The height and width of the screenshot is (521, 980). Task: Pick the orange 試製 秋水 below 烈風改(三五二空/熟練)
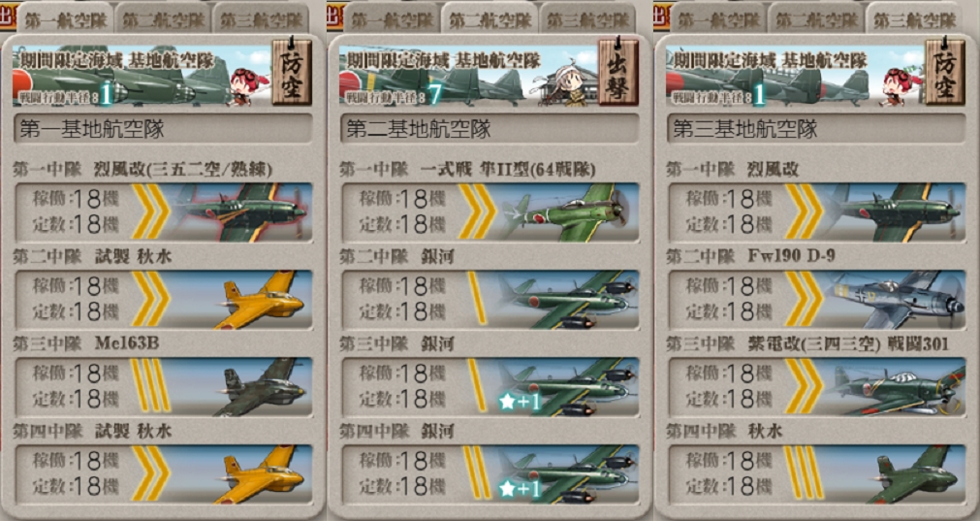click(x=163, y=300)
